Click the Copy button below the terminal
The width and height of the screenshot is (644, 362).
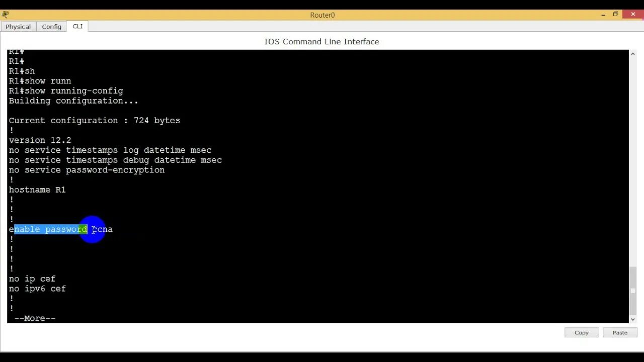click(x=581, y=332)
